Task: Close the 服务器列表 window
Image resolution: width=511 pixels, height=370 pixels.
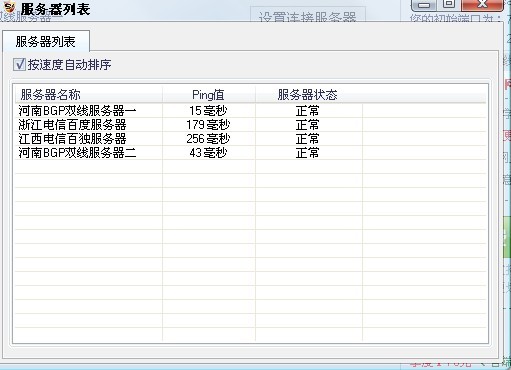Action: pyautogui.click(x=482, y=5)
